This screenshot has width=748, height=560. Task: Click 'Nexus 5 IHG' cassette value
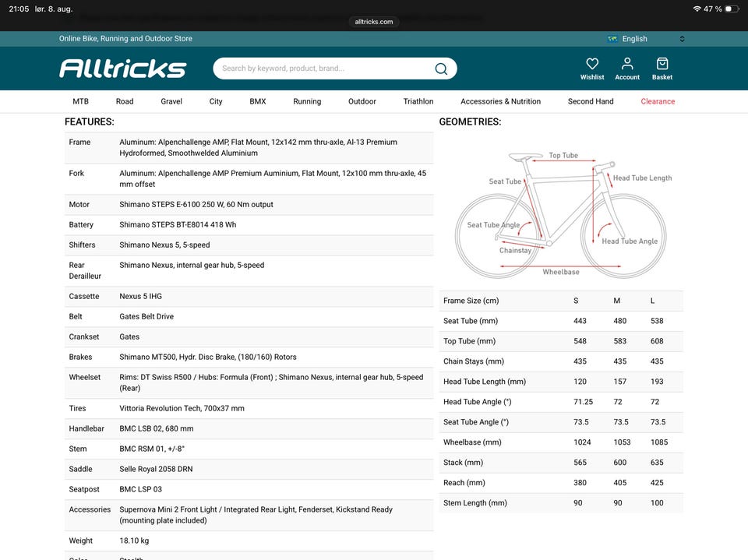pos(140,296)
